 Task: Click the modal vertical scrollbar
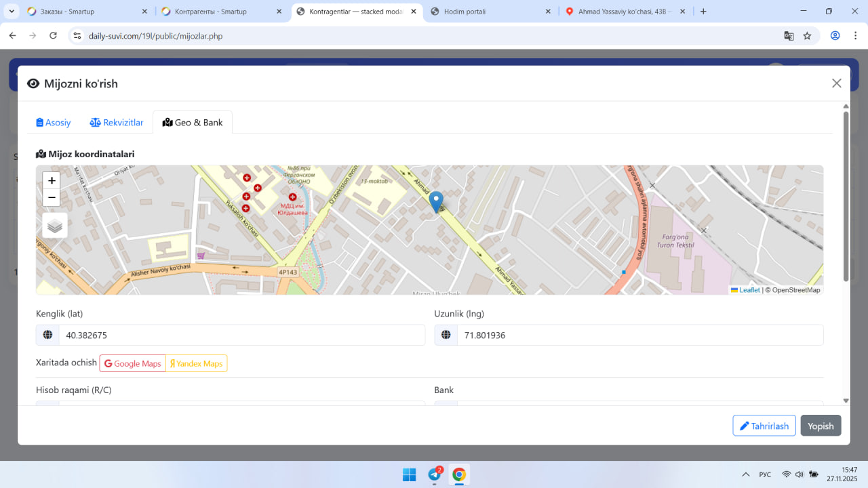tap(846, 197)
